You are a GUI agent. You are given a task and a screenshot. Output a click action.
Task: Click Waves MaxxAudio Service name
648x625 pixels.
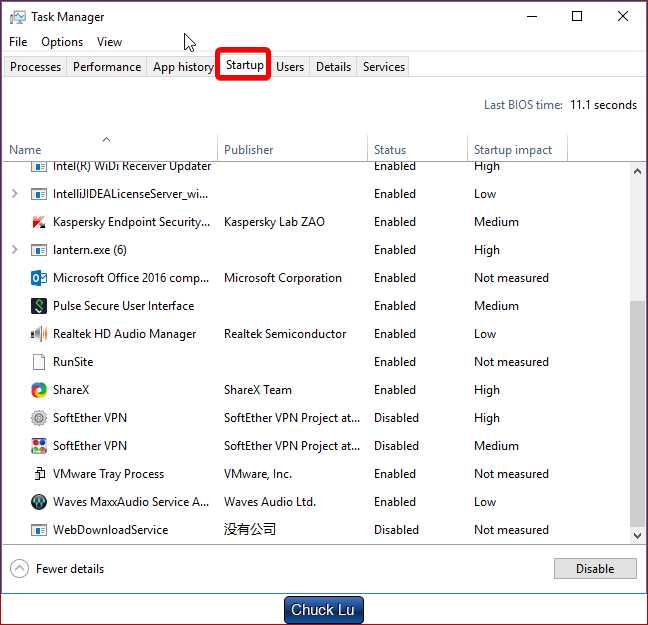(x=131, y=502)
